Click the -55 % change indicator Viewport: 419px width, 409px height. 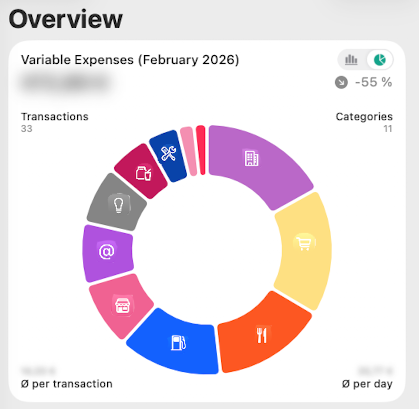point(373,82)
